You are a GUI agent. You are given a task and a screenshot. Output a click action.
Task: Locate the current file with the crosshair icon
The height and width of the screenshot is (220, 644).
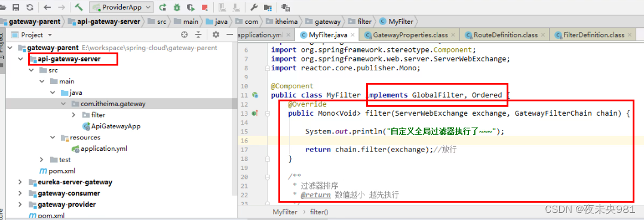point(185,35)
